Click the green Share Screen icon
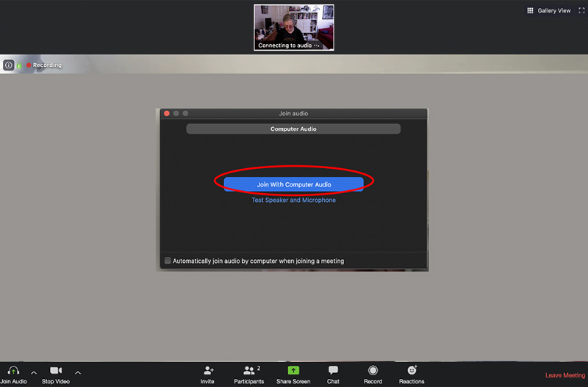This screenshot has height=387, width=588. [293, 371]
